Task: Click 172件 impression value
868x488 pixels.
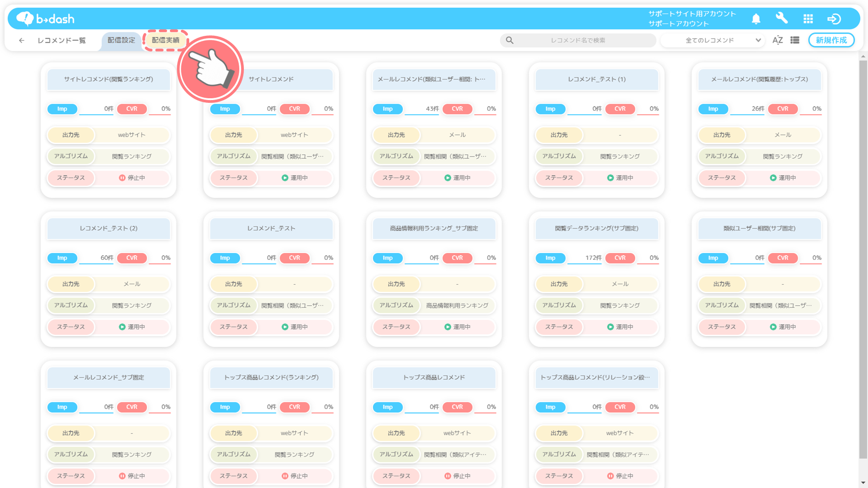Action: (593, 258)
